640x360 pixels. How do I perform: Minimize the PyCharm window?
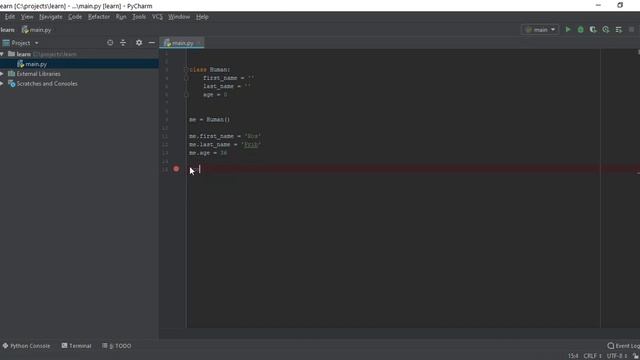[598, 5]
